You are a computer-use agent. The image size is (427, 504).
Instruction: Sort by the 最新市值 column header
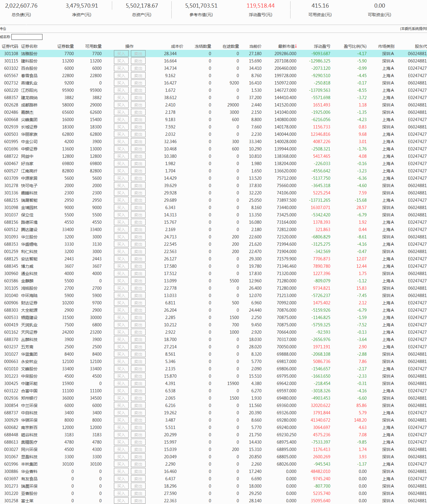pos(287,46)
